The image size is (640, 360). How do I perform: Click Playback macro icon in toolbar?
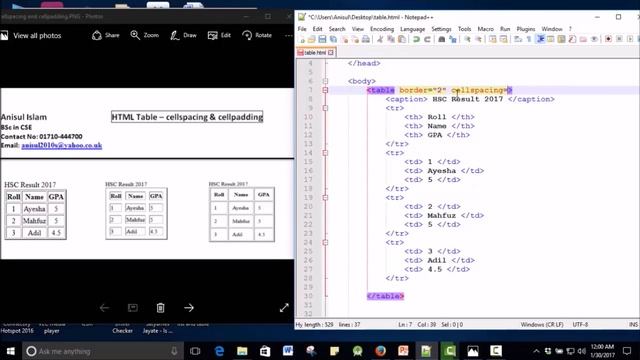coord(630,40)
